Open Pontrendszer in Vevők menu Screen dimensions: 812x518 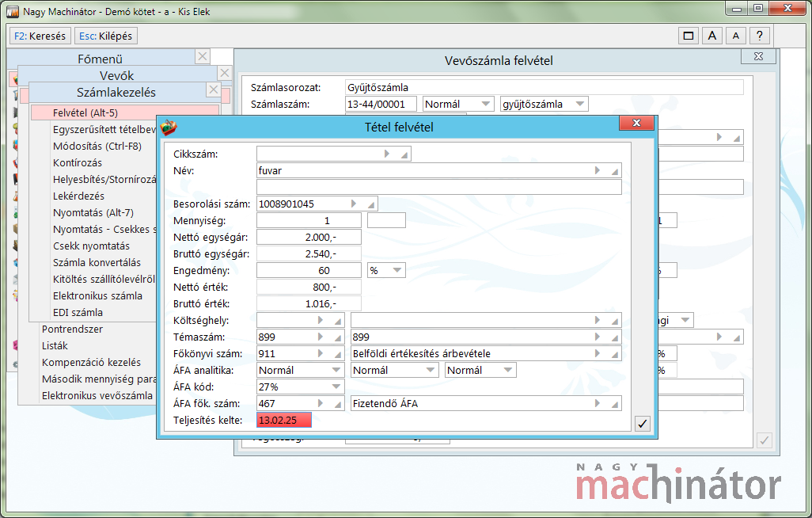coord(72,329)
